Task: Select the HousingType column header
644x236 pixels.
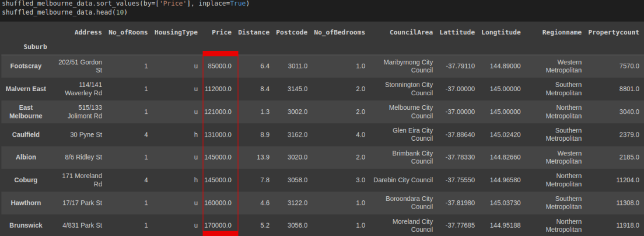Action: coord(176,32)
